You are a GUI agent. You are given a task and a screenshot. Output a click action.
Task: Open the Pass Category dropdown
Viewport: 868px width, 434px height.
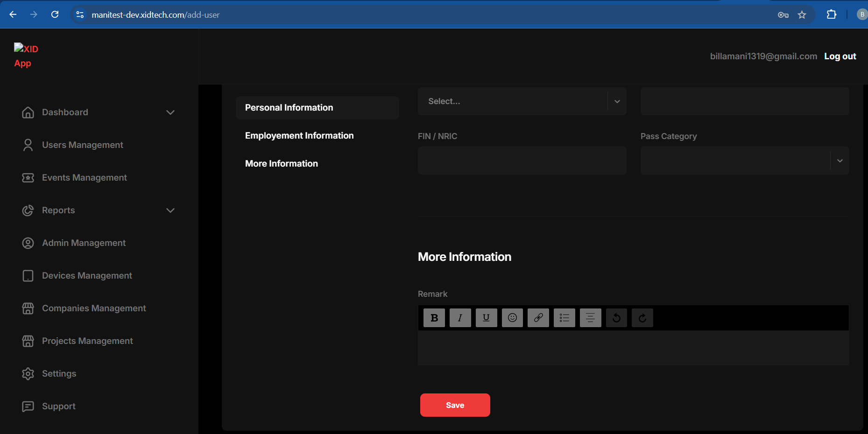(744, 161)
